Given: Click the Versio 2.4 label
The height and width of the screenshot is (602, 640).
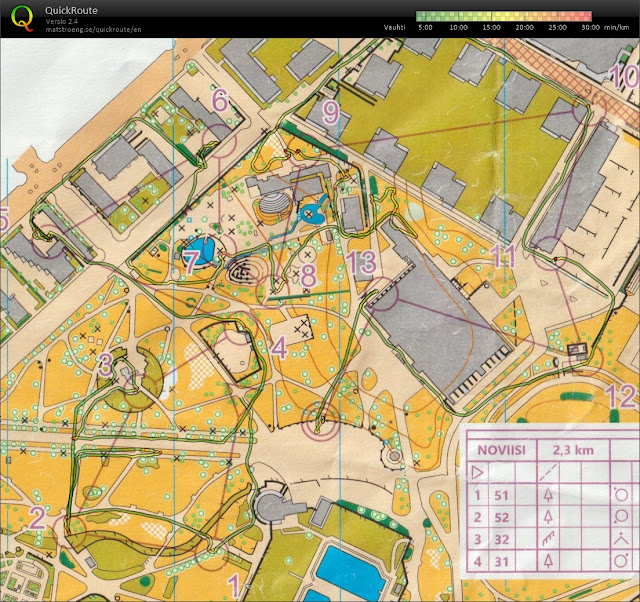Looking at the screenshot, I should tap(62, 21).
